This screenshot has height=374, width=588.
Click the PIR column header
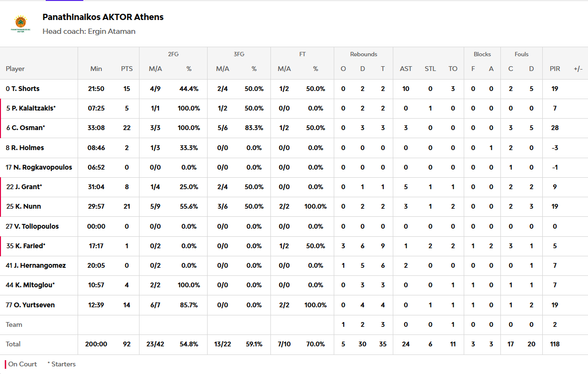[555, 69]
